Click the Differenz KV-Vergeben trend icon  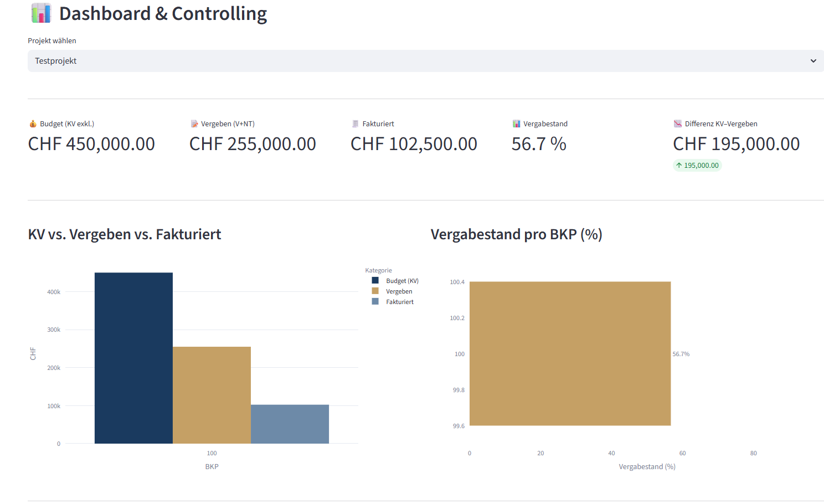click(x=678, y=124)
